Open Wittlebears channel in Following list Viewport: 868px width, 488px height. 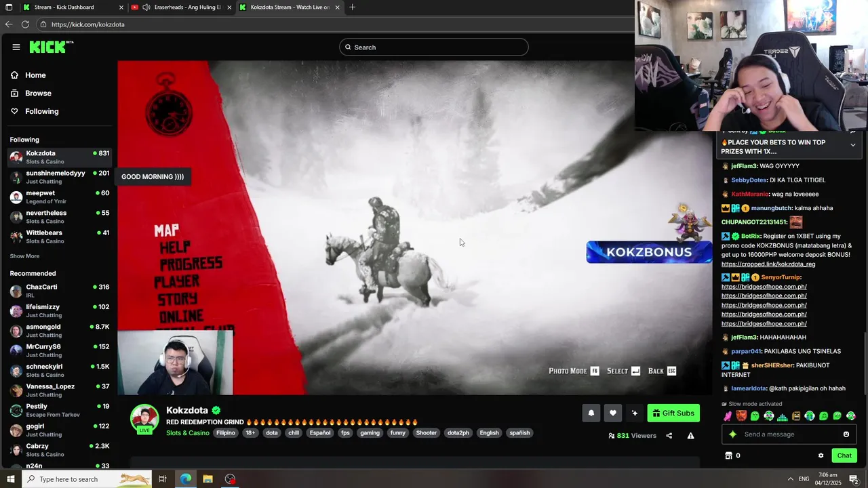click(x=60, y=237)
